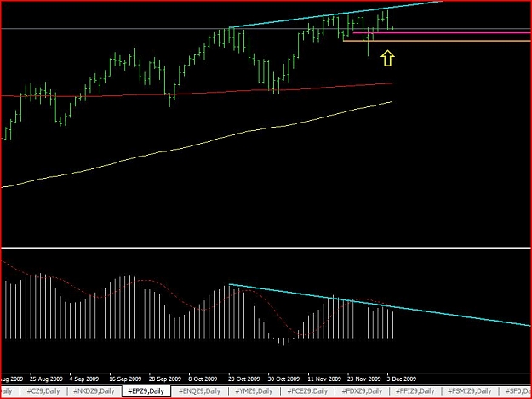Click the 23 Nov 2009 date label
Image resolution: width=532 pixels, height=399 pixels.
tap(364, 379)
